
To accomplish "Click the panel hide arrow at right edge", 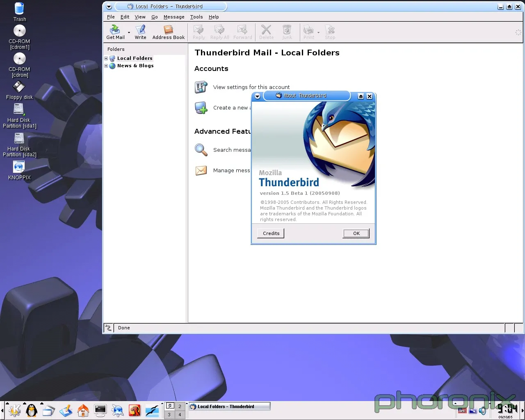I will click(x=523, y=410).
